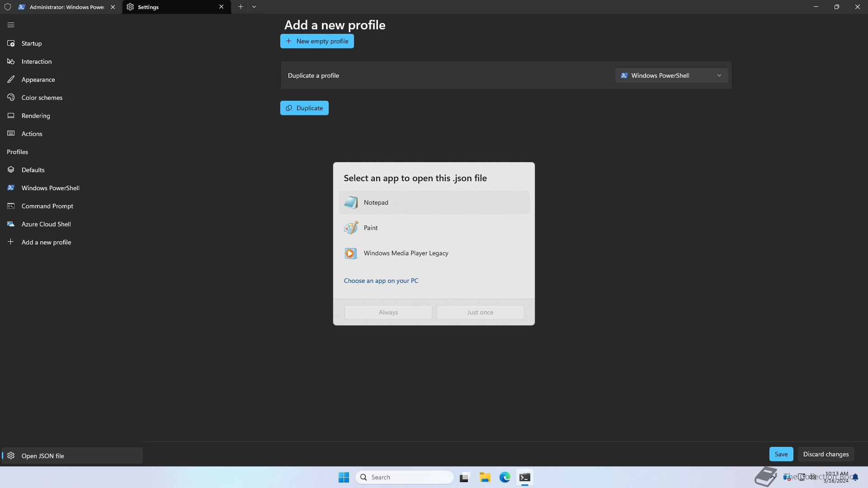Click Choose an app on your PC link

click(x=381, y=281)
